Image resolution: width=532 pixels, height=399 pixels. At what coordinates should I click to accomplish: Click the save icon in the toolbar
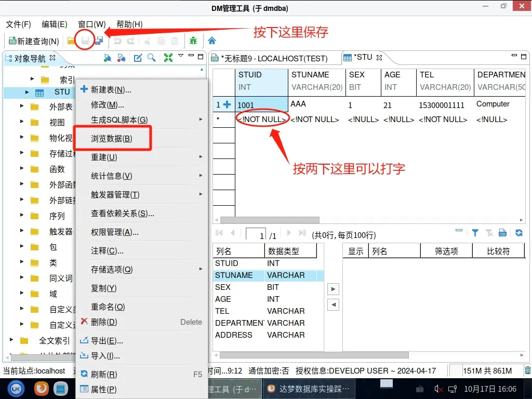click(x=85, y=41)
